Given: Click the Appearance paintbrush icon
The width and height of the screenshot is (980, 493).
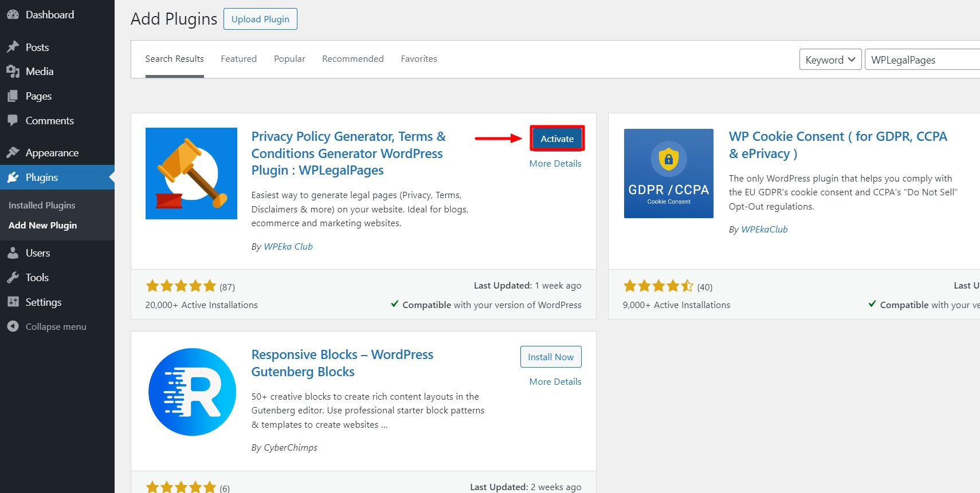Looking at the screenshot, I should (x=13, y=152).
